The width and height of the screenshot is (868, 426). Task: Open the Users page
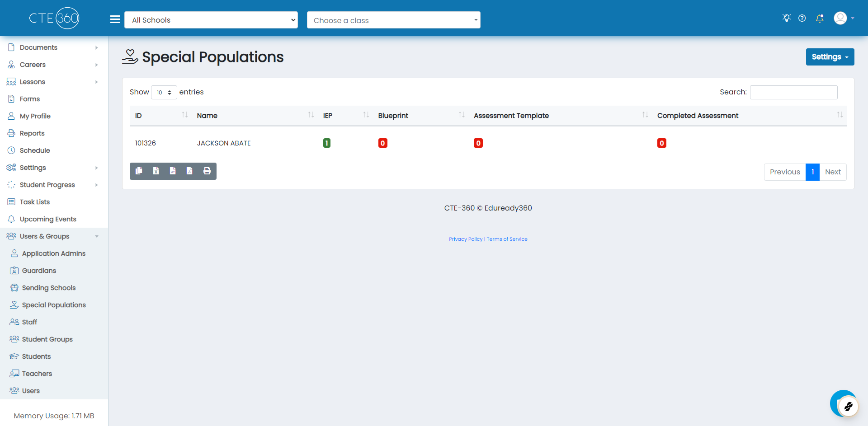[x=31, y=391]
